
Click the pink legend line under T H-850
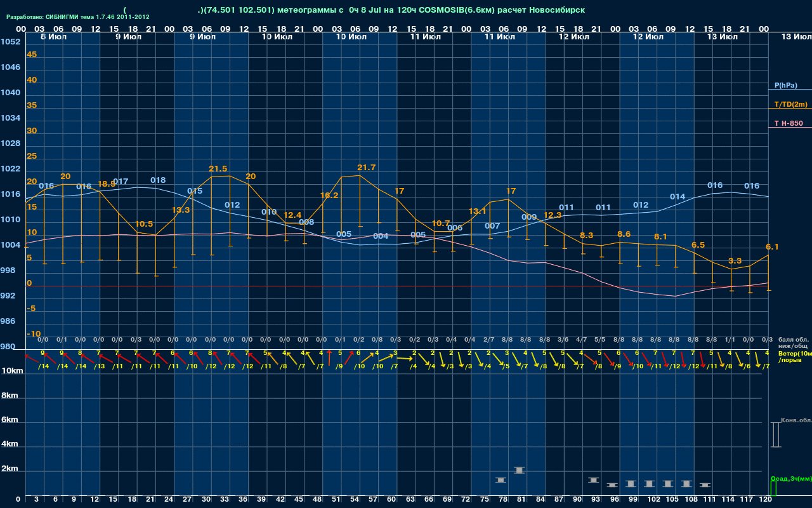pyautogui.click(x=790, y=128)
